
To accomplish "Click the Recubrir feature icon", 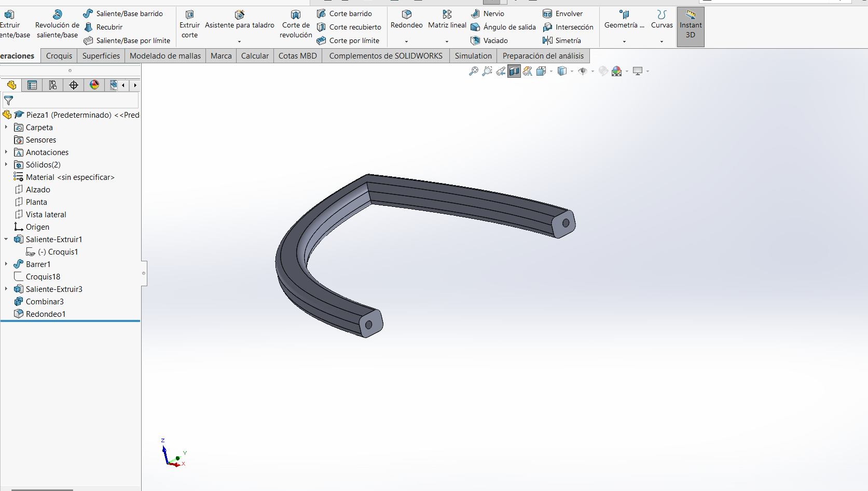I will [89, 27].
